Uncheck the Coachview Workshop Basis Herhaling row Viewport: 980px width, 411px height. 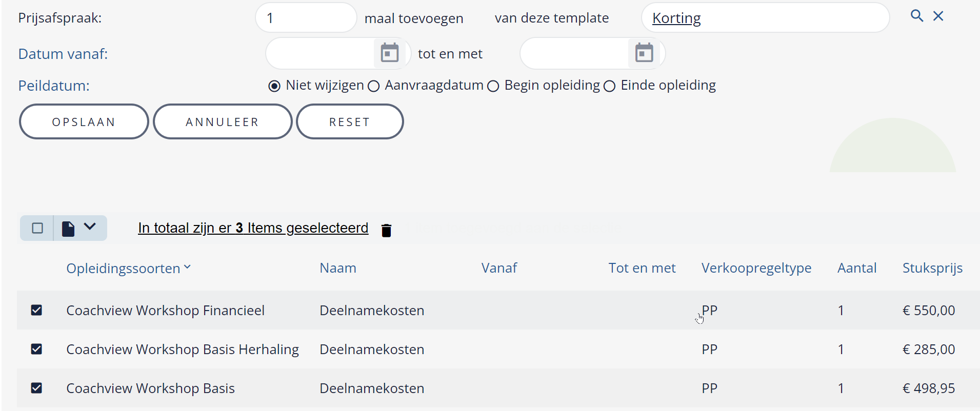[x=36, y=349]
